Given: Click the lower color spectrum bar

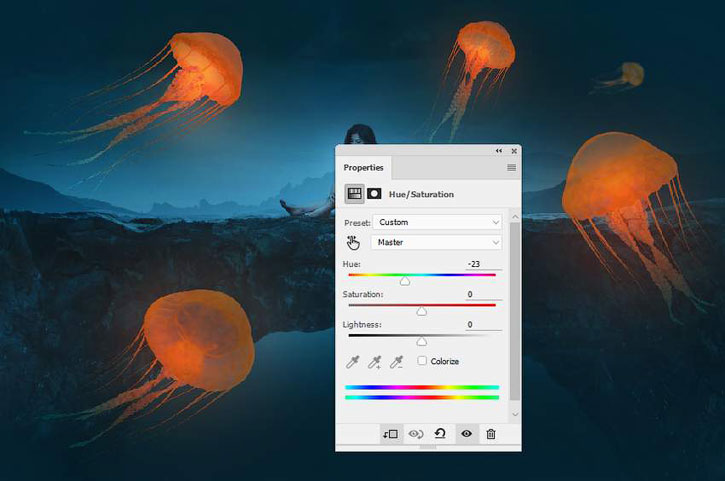Looking at the screenshot, I should (x=422, y=397).
